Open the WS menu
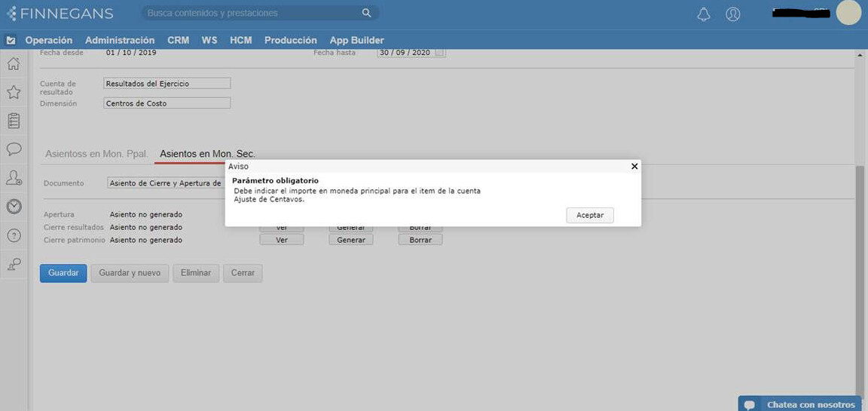 tap(209, 41)
